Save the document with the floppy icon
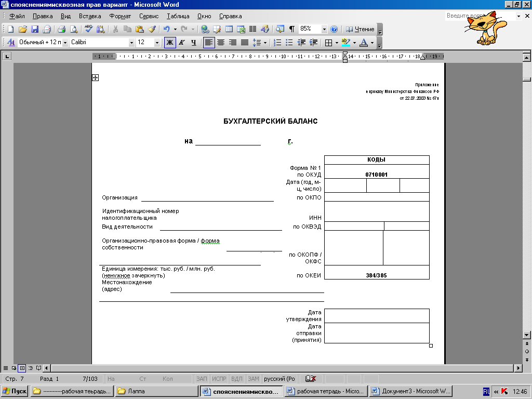 pyautogui.click(x=35, y=30)
